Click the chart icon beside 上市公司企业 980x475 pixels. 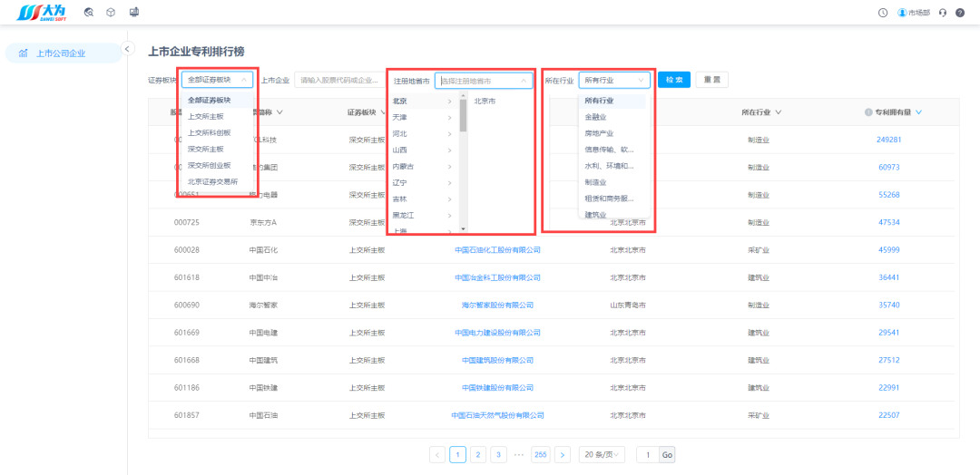[x=23, y=53]
